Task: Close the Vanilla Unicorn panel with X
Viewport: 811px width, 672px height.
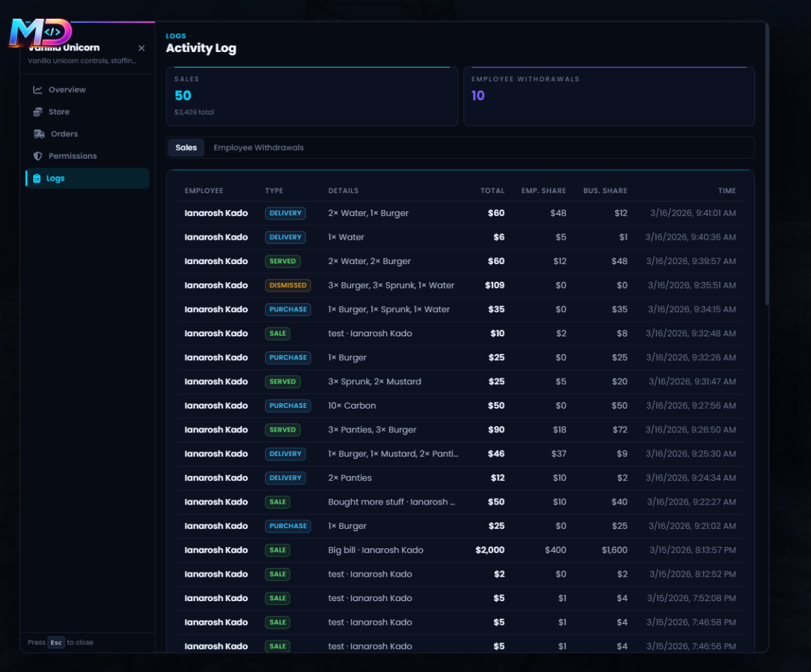Action: (x=141, y=48)
